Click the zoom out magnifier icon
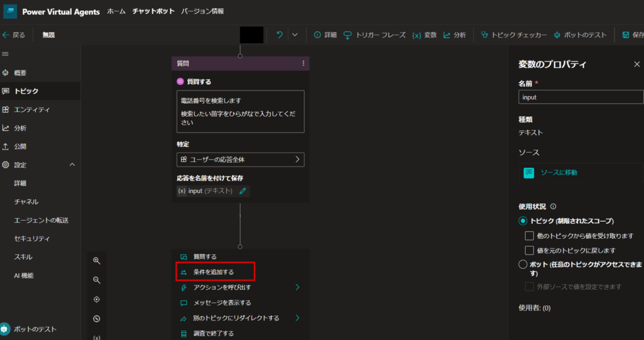 tap(97, 280)
